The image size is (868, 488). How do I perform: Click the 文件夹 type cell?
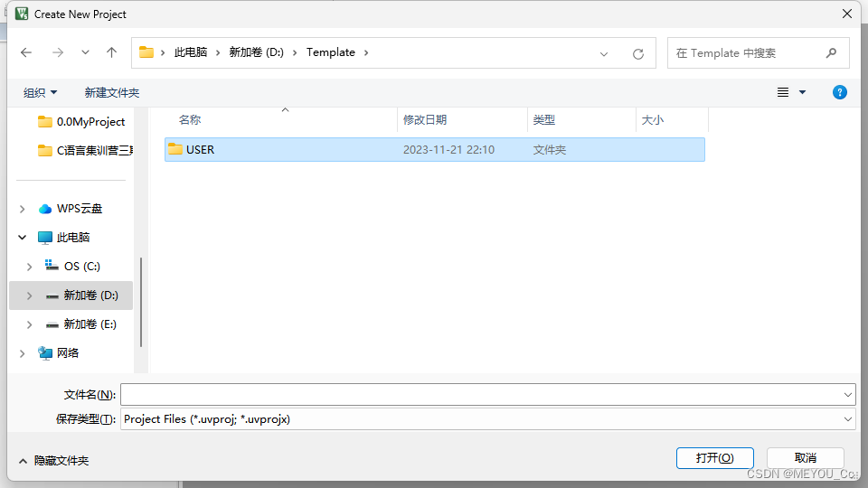pyautogui.click(x=549, y=150)
